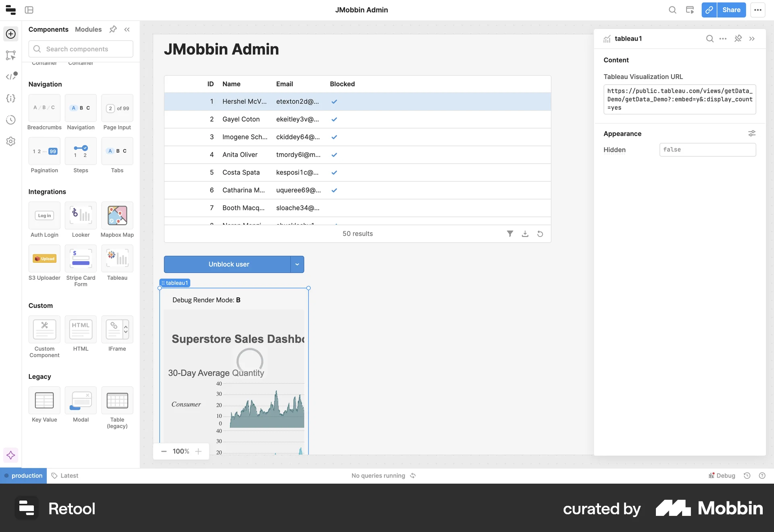Open the code editor panel in the left sidebar
The height and width of the screenshot is (532, 774).
coord(11,76)
